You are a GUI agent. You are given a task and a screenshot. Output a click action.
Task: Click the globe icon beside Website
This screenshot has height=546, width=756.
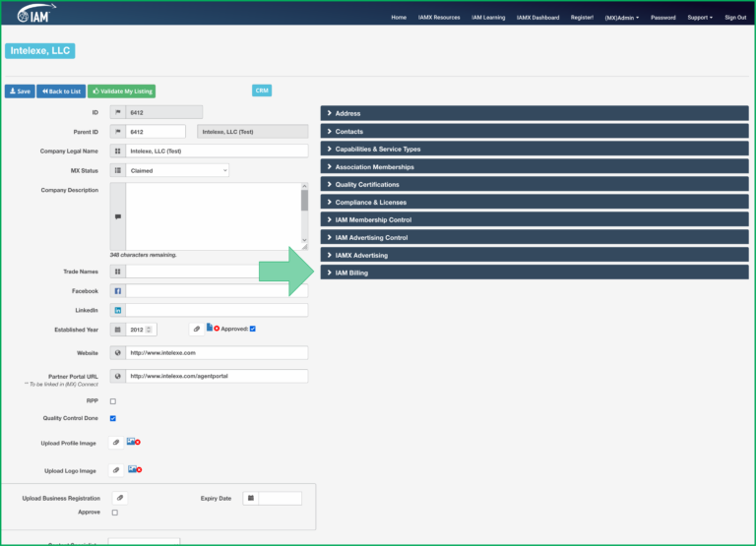tap(118, 353)
